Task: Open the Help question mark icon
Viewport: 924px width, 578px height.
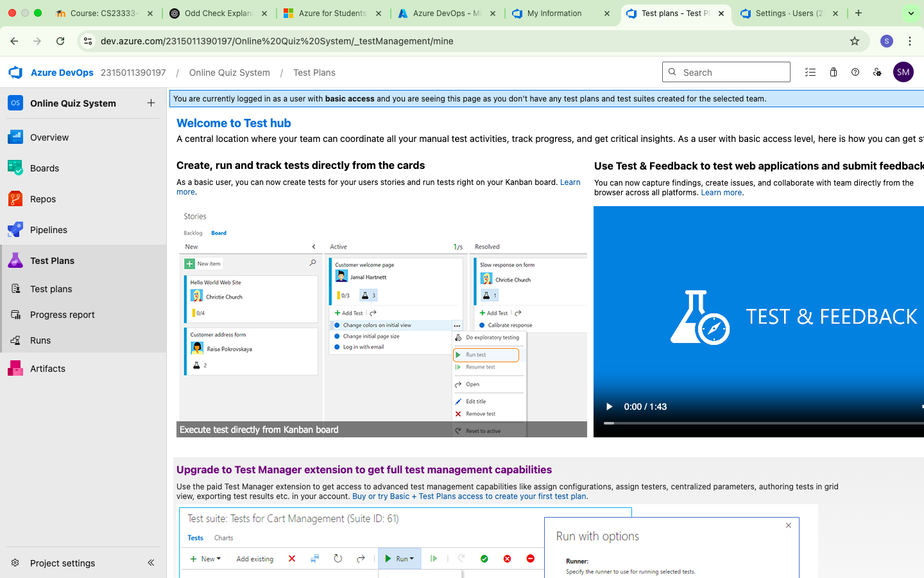Action: tap(855, 72)
